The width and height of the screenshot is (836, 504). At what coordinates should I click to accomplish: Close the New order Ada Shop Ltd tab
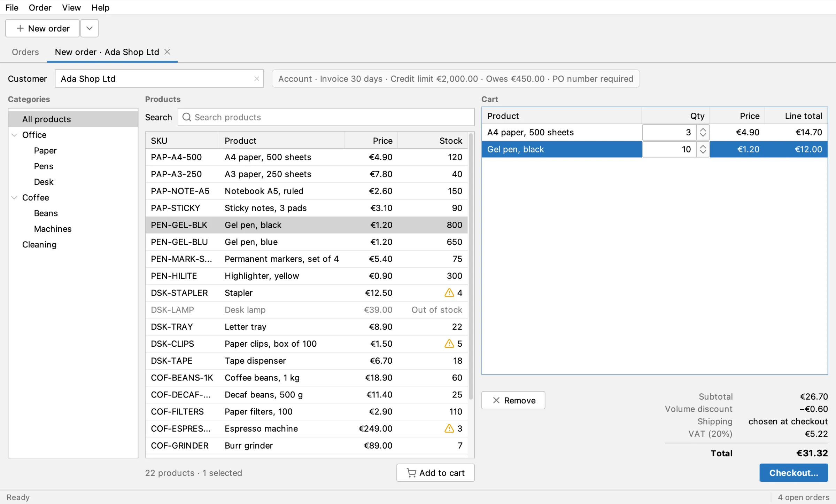(x=167, y=52)
